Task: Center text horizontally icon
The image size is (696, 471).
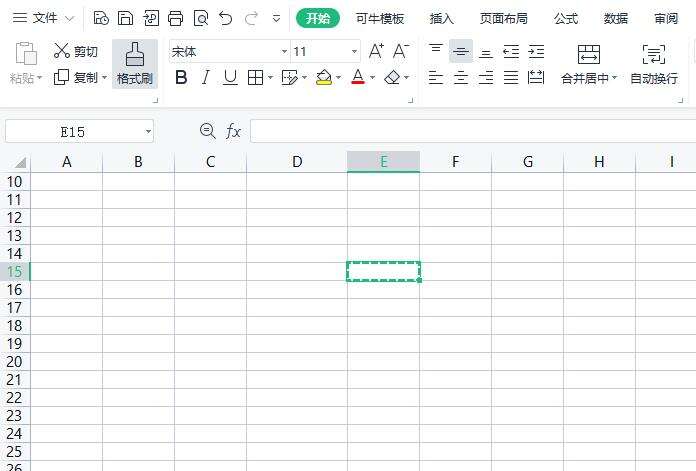Action: click(x=461, y=78)
